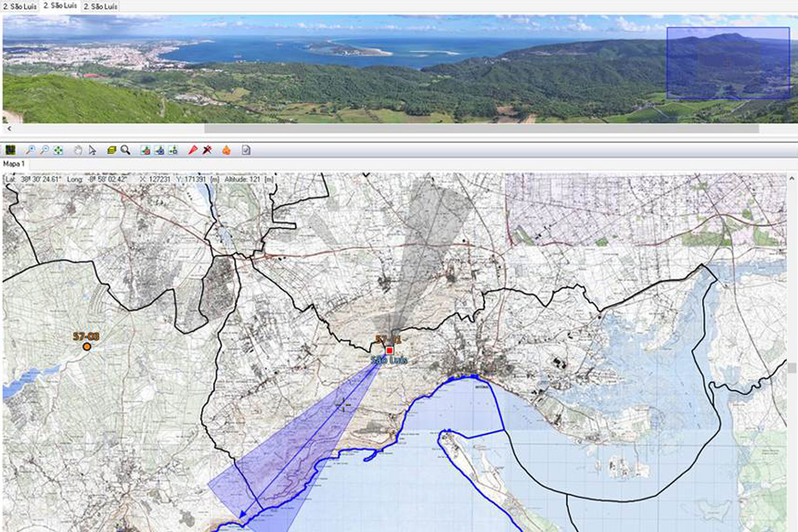Image resolution: width=798 pixels, height=532 pixels.
Task: Open the first São Luis tab
Action: (19, 6)
